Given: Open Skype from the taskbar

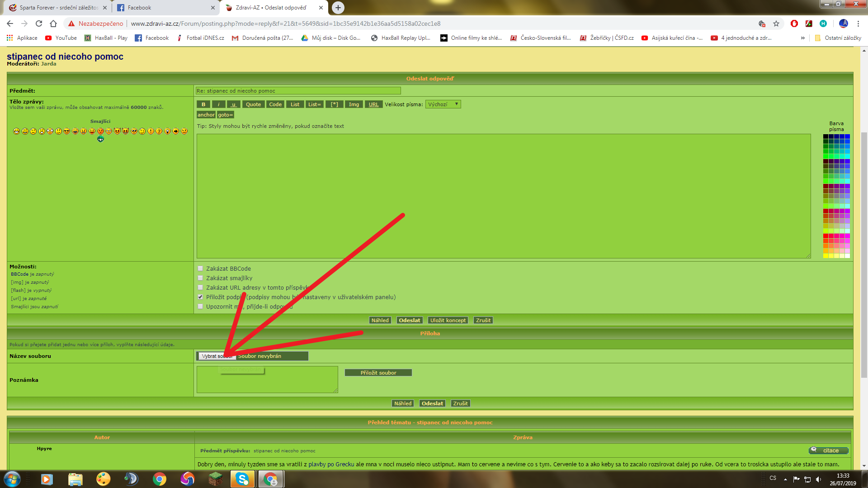Looking at the screenshot, I should [242, 479].
